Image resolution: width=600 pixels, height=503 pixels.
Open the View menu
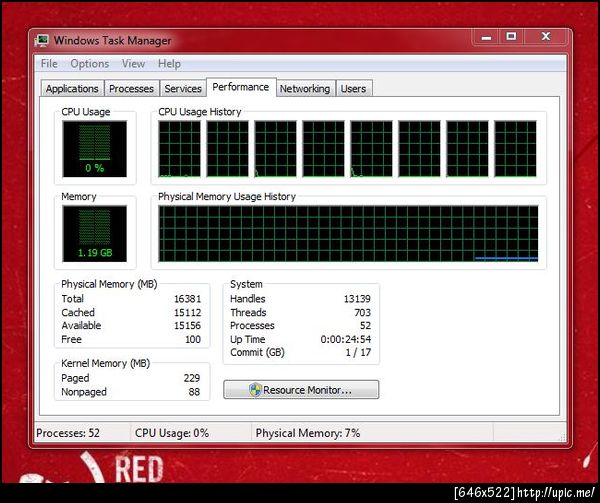click(133, 63)
